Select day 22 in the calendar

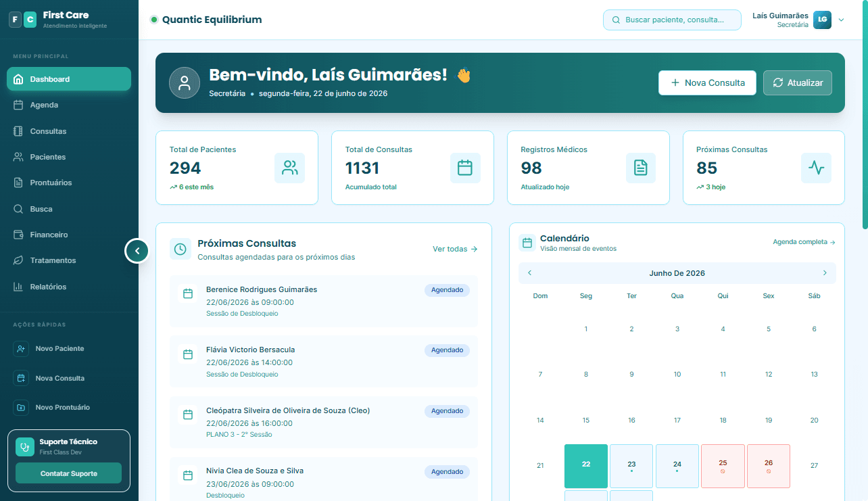586,466
